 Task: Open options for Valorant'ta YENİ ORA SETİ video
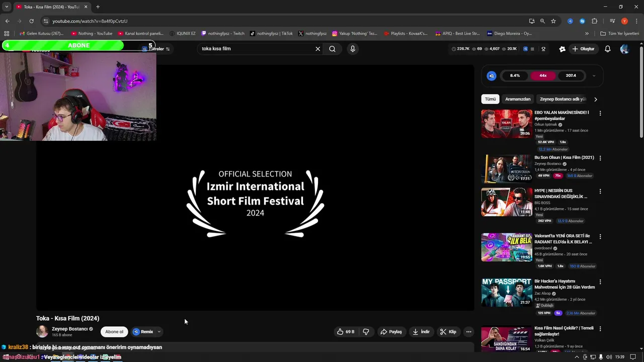(600, 236)
